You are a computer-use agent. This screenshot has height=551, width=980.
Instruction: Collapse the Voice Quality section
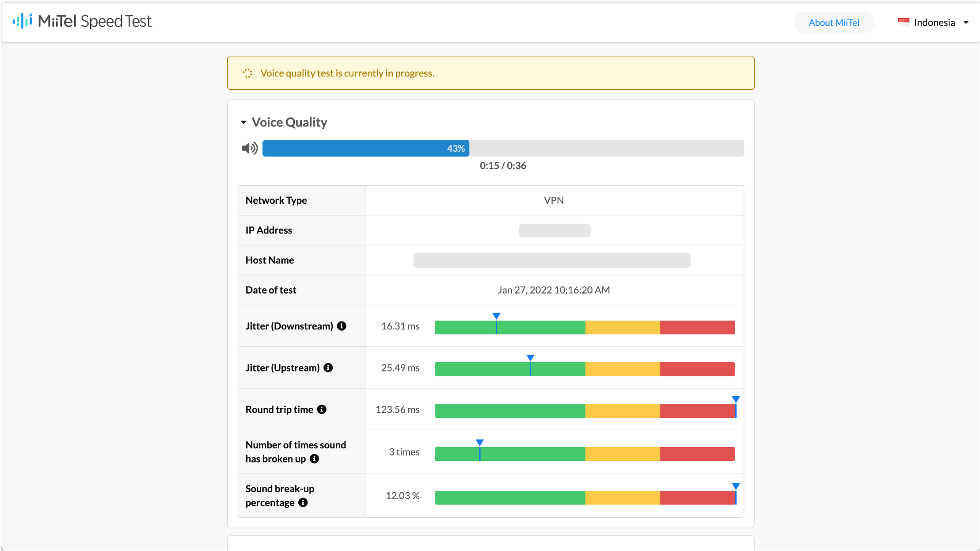[243, 122]
